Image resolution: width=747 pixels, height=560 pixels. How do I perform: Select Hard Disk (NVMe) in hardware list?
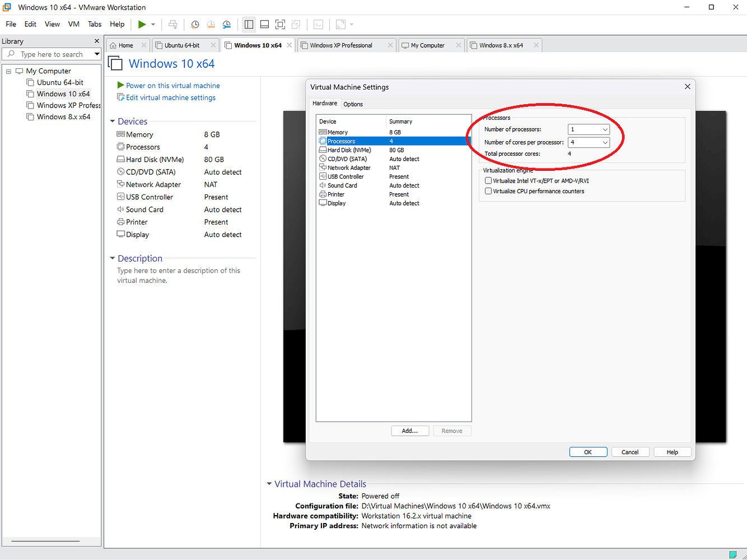[394, 150]
